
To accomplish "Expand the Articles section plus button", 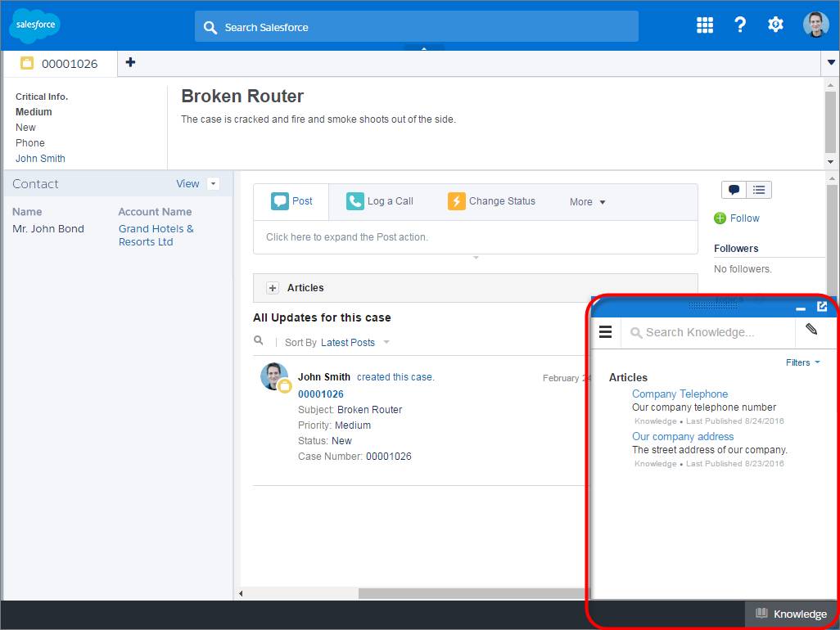I will pyautogui.click(x=273, y=288).
